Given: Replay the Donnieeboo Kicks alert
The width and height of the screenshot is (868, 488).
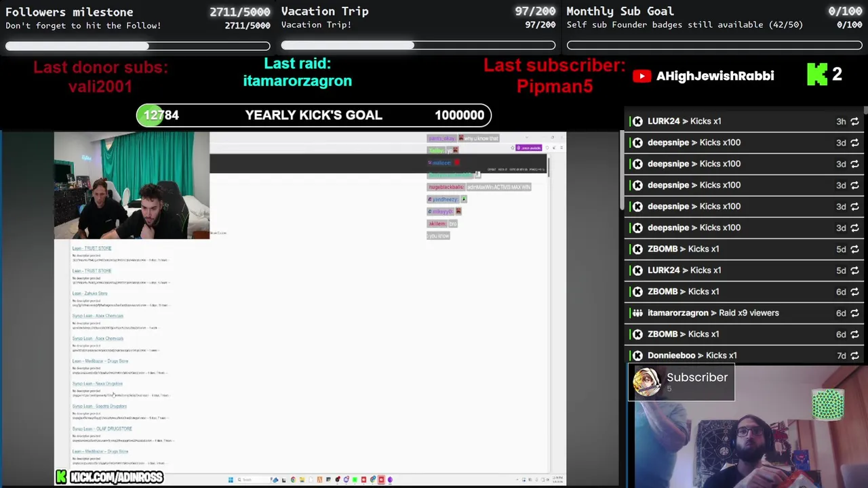Looking at the screenshot, I should tap(854, 355).
